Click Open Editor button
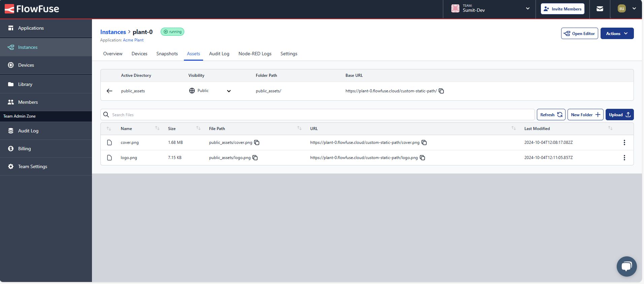 pyautogui.click(x=579, y=33)
